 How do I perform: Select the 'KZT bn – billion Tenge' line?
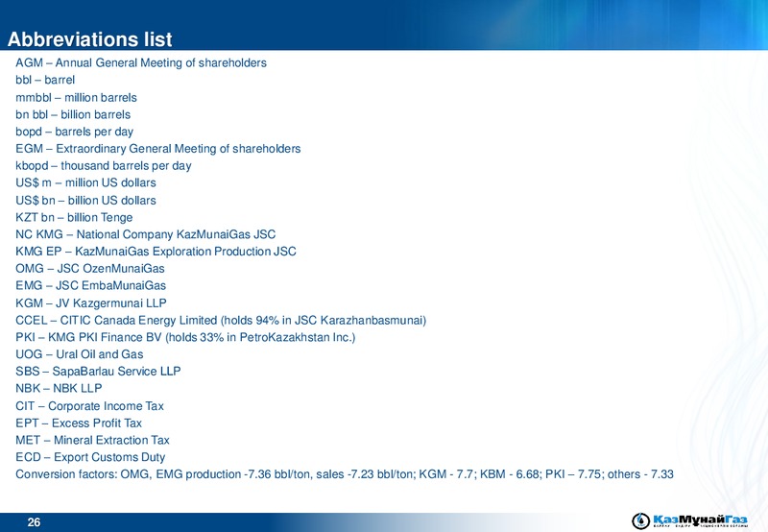point(74,217)
